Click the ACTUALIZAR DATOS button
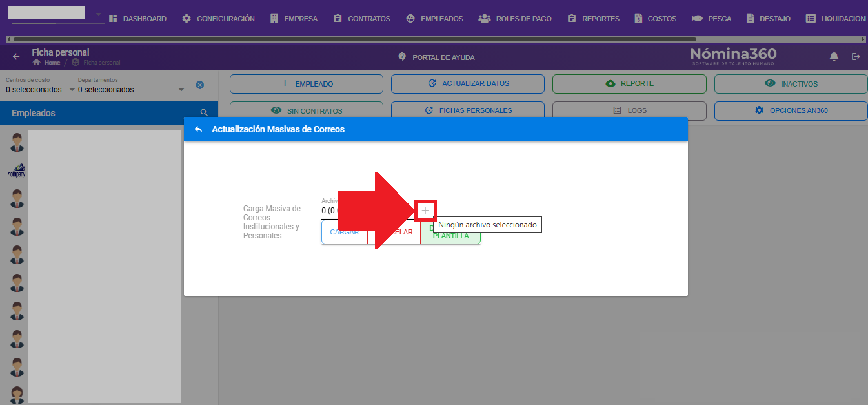 click(468, 84)
